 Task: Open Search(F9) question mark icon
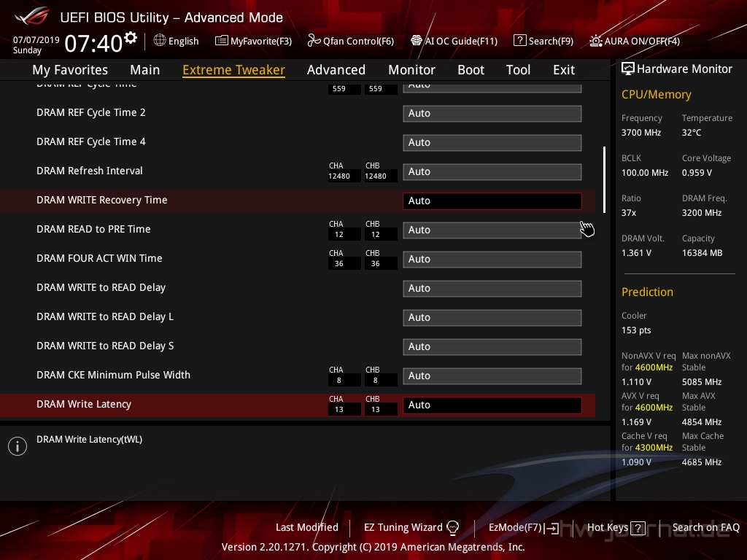coord(519,41)
